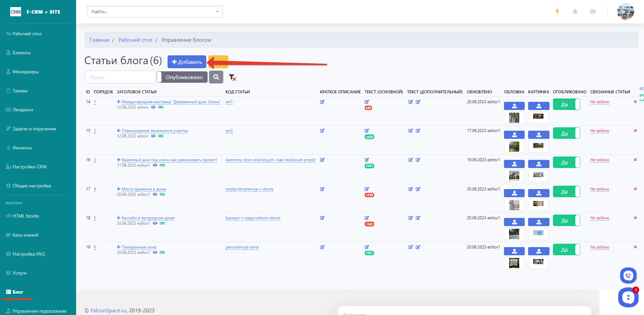644x315 pixels.
Task: Open the lightning bolt icon in header
Action: point(557,12)
